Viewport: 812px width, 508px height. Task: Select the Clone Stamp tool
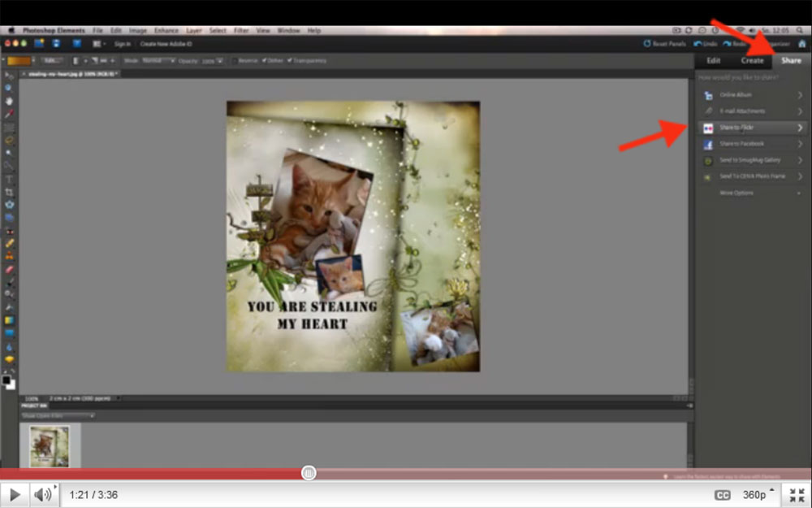[9, 256]
